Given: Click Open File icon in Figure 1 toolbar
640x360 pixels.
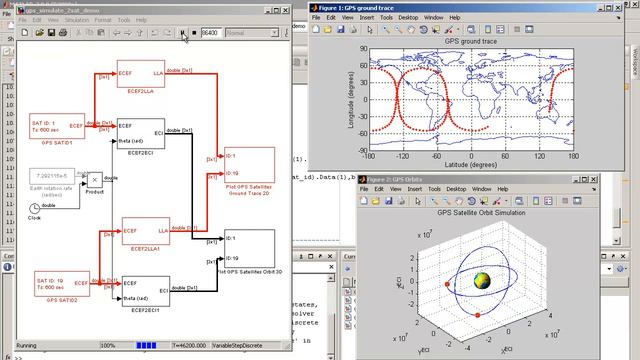Looking at the screenshot, I should [328, 29].
